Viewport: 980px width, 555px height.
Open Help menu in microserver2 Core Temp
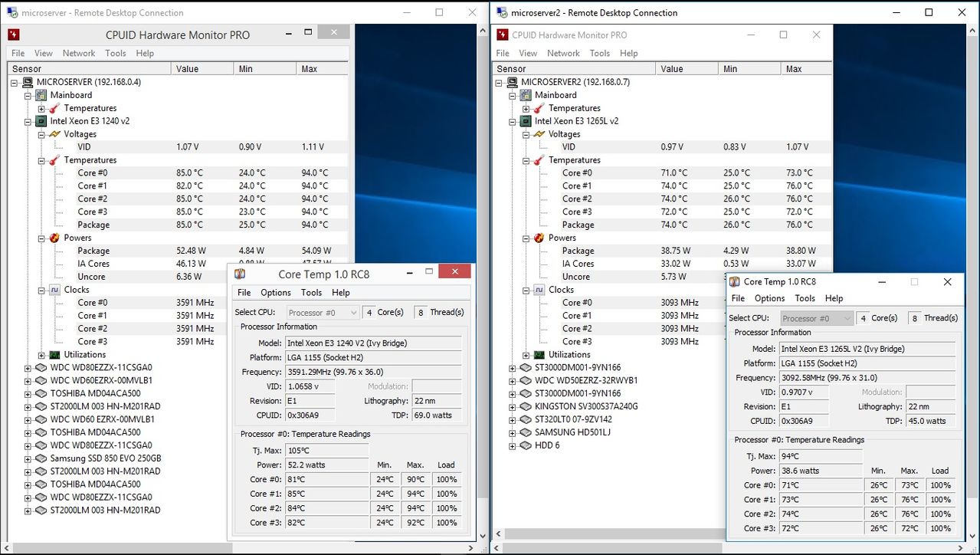tap(834, 298)
